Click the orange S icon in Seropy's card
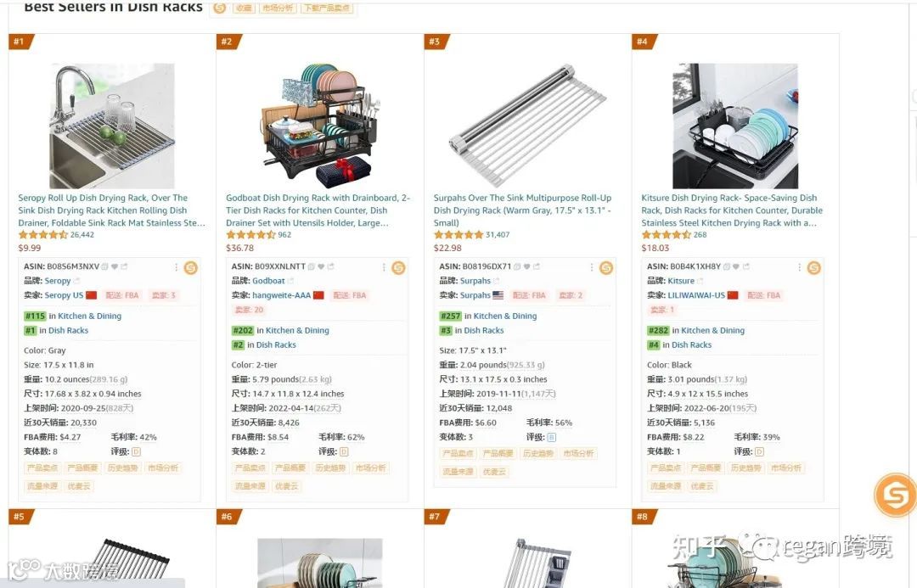 point(191,268)
